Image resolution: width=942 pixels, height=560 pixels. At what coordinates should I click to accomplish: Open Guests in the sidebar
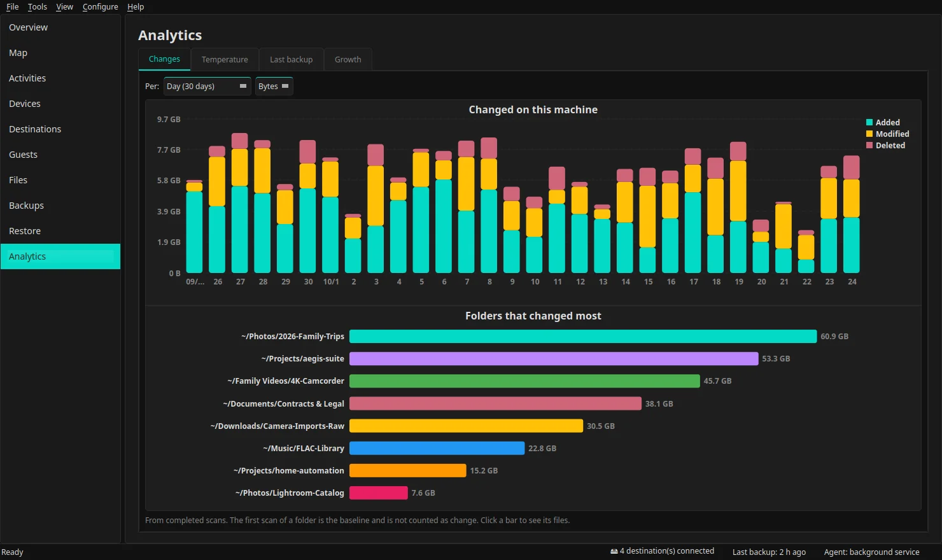(x=60, y=155)
